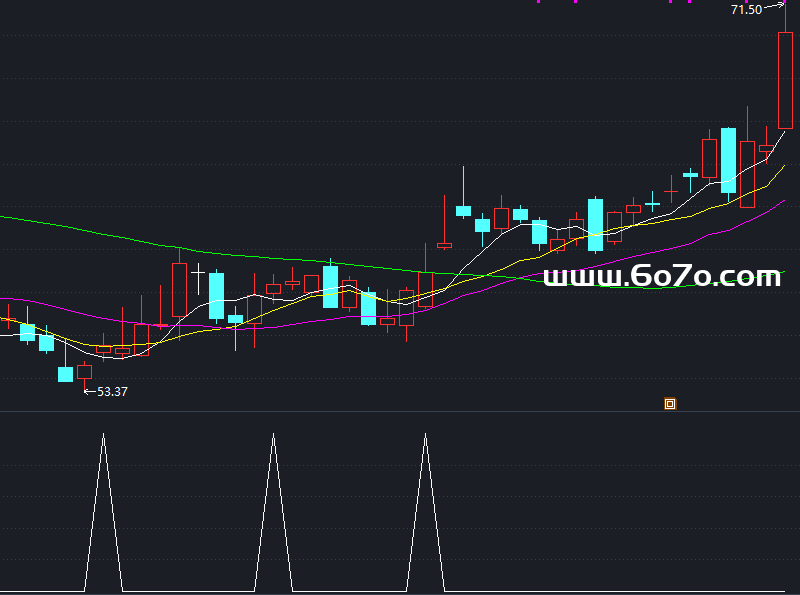Open the www.6o7o.com watermark link
This screenshot has width=800, height=595.
tap(661, 276)
